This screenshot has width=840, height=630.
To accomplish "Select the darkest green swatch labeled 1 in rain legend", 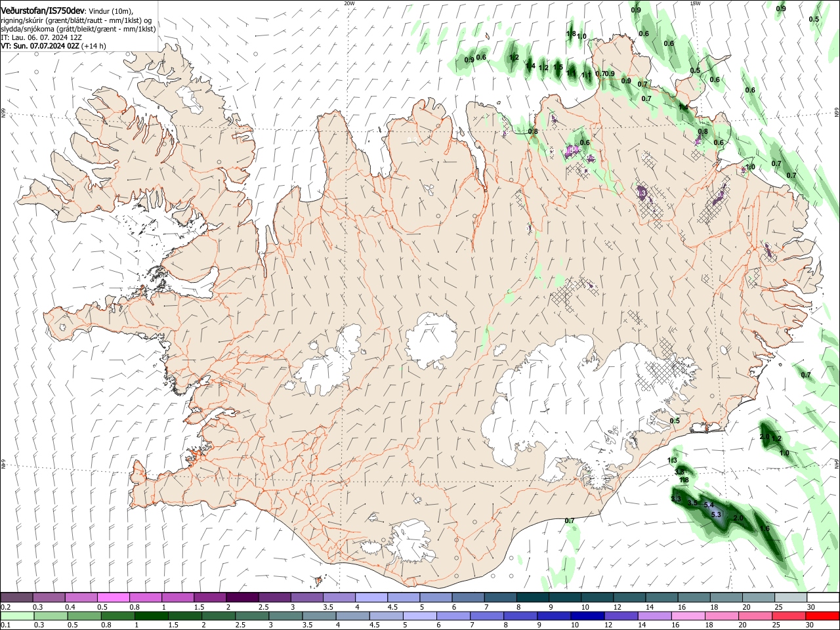I will pos(152,616).
